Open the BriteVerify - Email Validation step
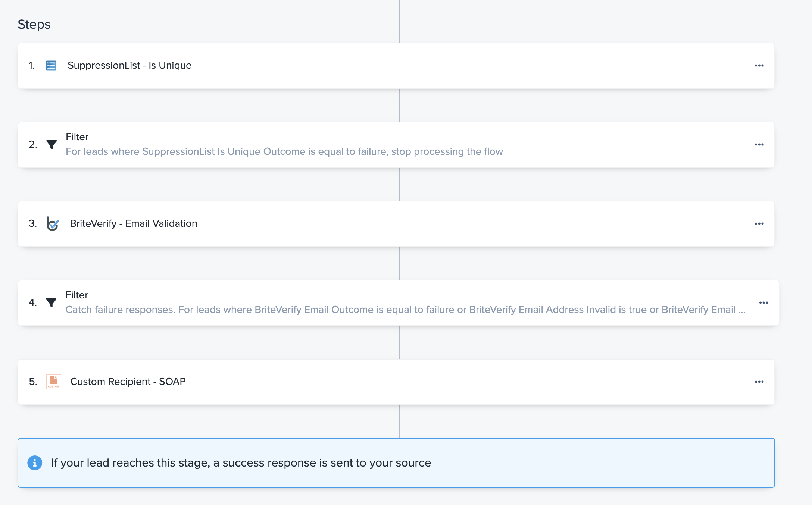 133,223
